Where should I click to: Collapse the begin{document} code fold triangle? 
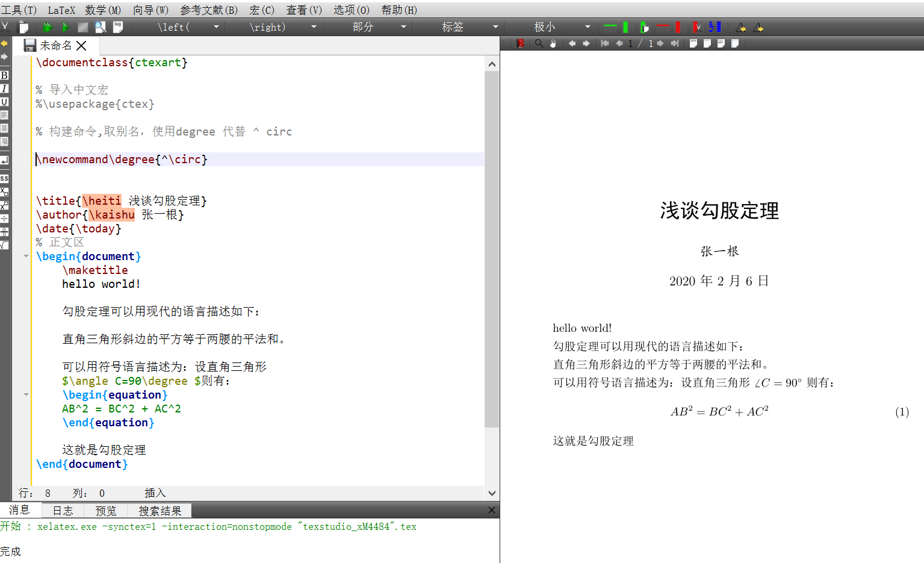coord(25,255)
